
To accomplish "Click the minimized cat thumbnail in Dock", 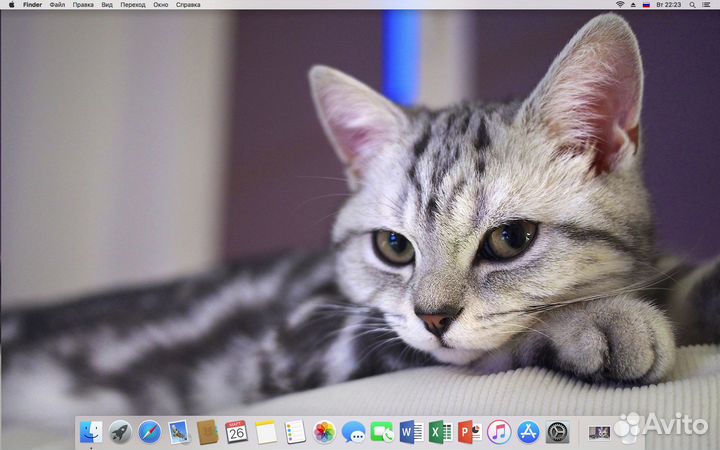I will point(600,433).
